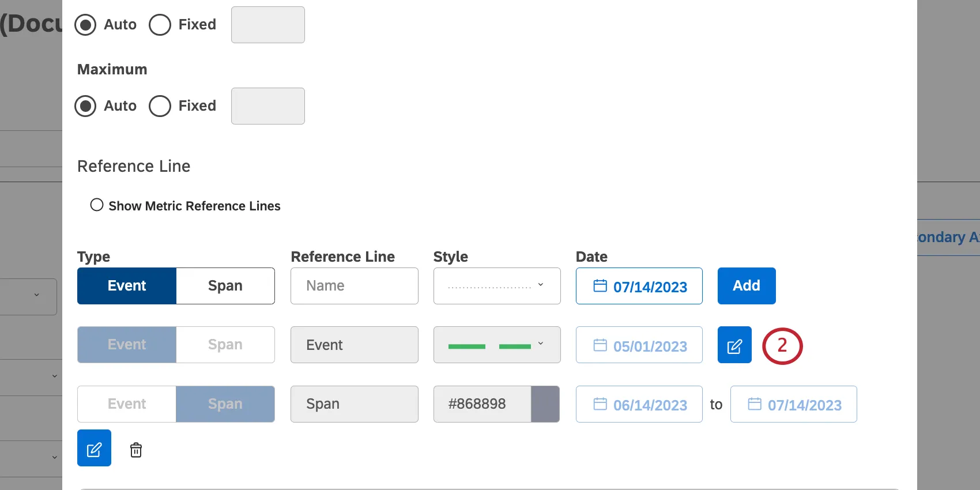Open the green dashed line style dropdown

pos(496,345)
